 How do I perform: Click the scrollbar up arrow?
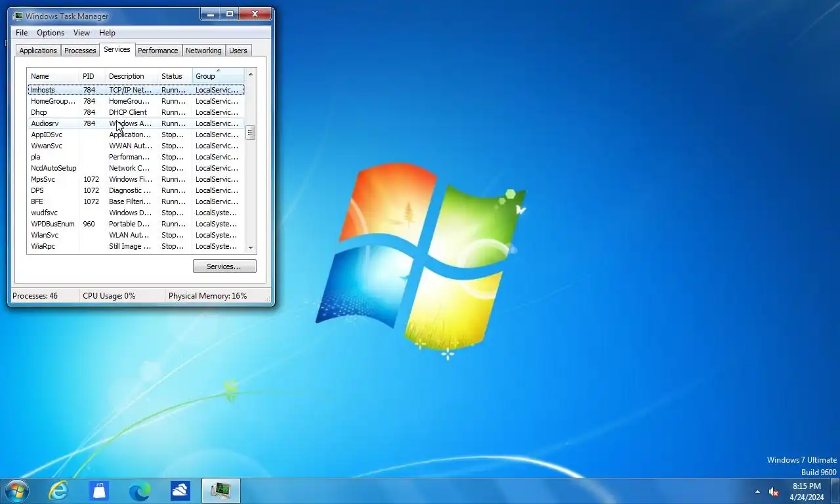tap(250, 74)
